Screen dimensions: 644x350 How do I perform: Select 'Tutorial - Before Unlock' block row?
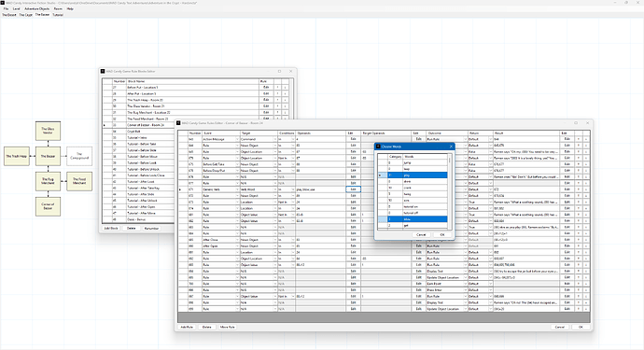pos(138,169)
